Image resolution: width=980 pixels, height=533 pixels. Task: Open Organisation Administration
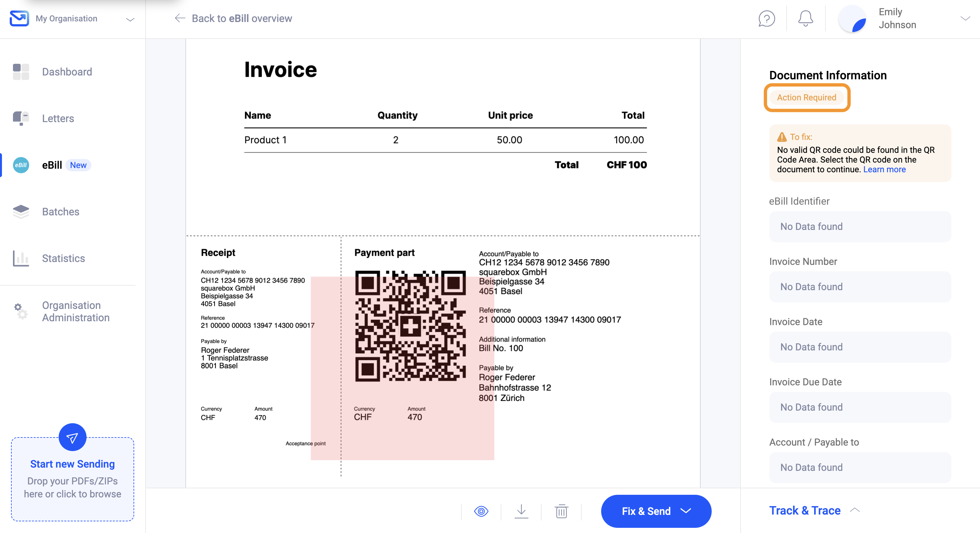(x=76, y=312)
